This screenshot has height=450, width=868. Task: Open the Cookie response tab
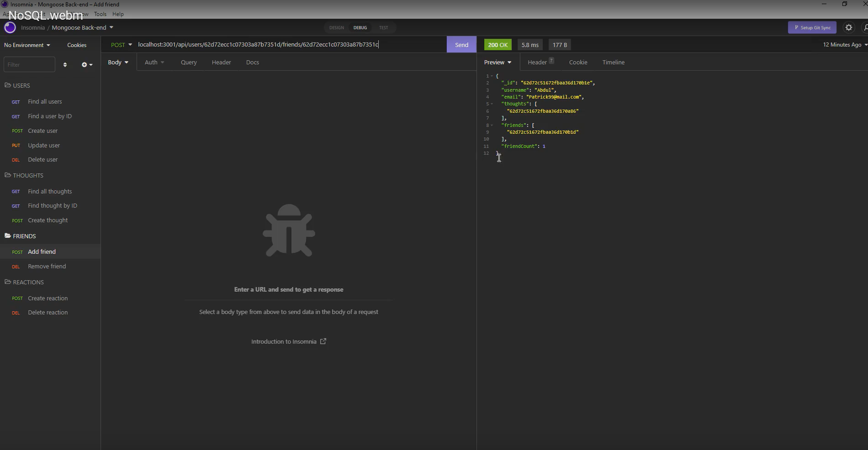[578, 62]
